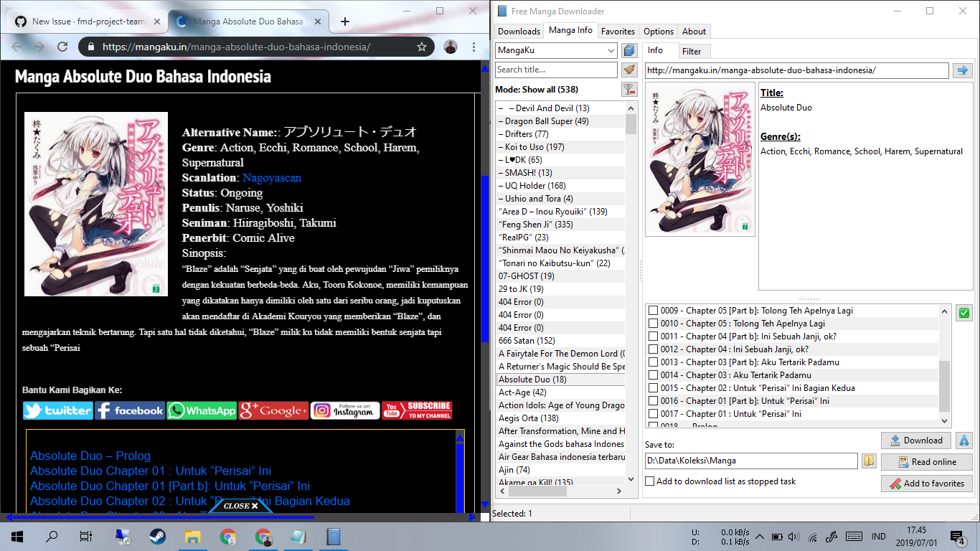
Task: Check chapter 0013 Chapter 03 [Part b]
Action: point(653,362)
